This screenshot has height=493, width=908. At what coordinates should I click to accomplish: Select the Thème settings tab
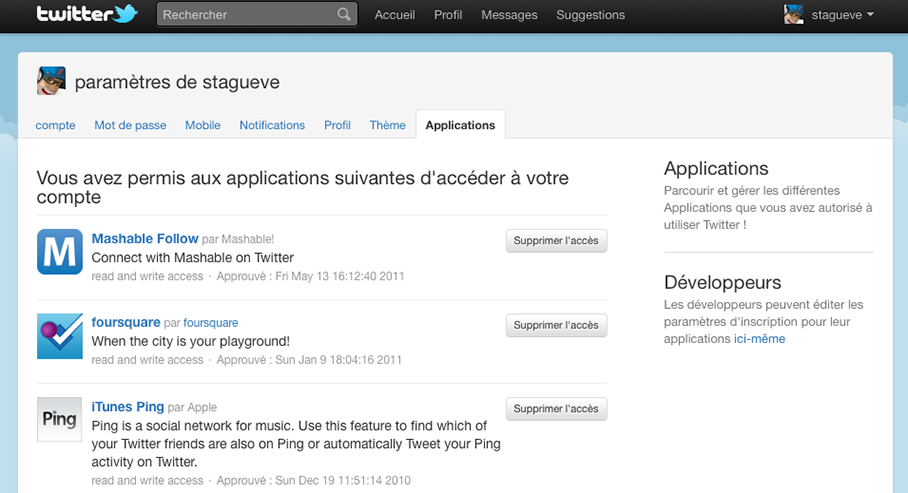pos(387,125)
